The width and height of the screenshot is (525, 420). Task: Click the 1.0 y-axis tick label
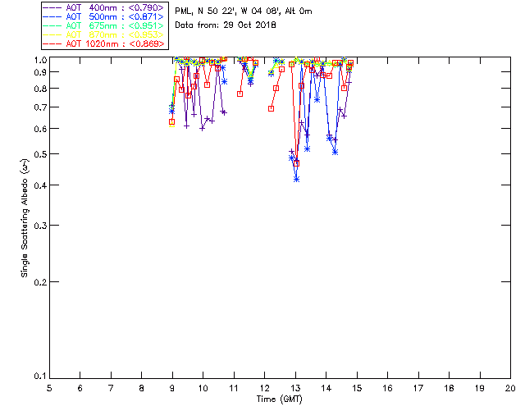click(40, 60)
